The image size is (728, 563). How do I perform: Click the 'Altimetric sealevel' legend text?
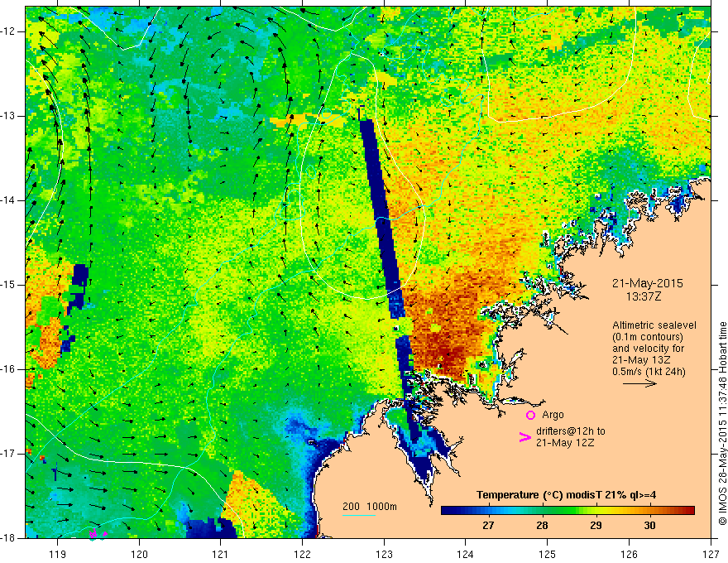pos(654,325)
